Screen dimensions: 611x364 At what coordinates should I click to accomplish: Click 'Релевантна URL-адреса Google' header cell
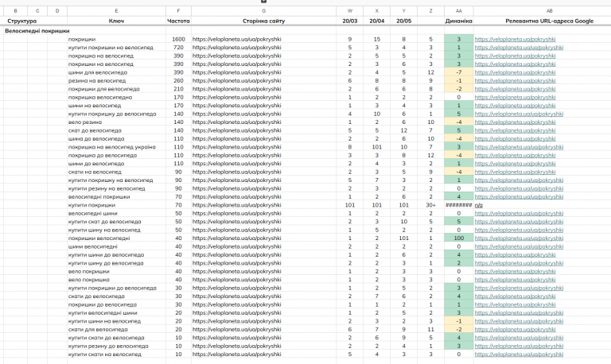tap(550, 21)
